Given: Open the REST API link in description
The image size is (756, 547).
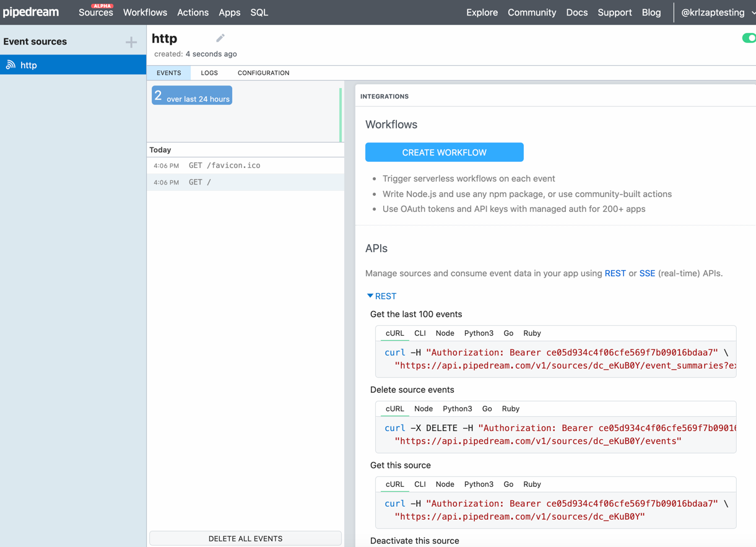Looking at the screenshot, I should [615, 273].
